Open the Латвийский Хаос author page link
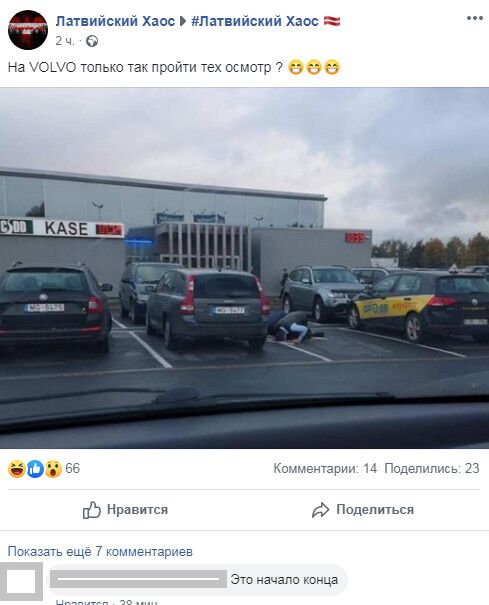Screen dimensions: 489x605 pos(115,21)
